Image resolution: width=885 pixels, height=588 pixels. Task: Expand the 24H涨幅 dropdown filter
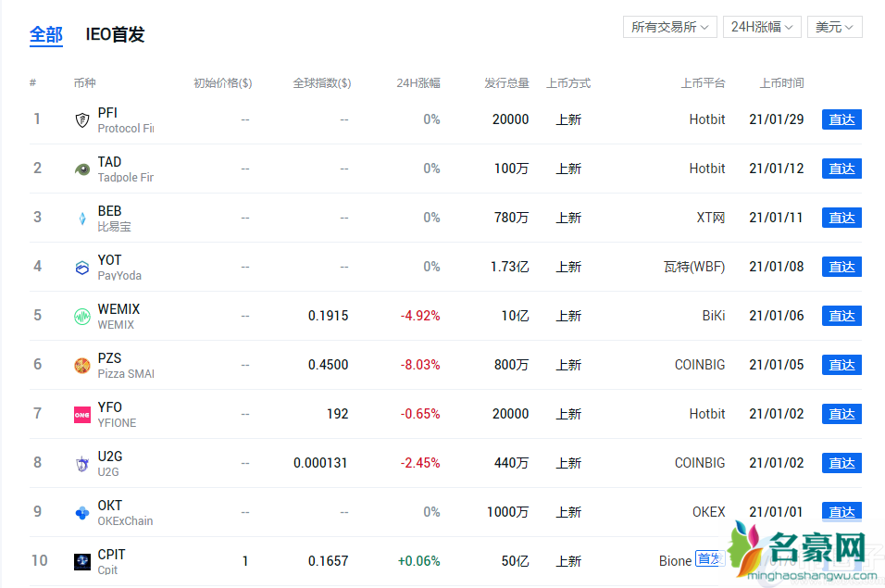point(762,27)
